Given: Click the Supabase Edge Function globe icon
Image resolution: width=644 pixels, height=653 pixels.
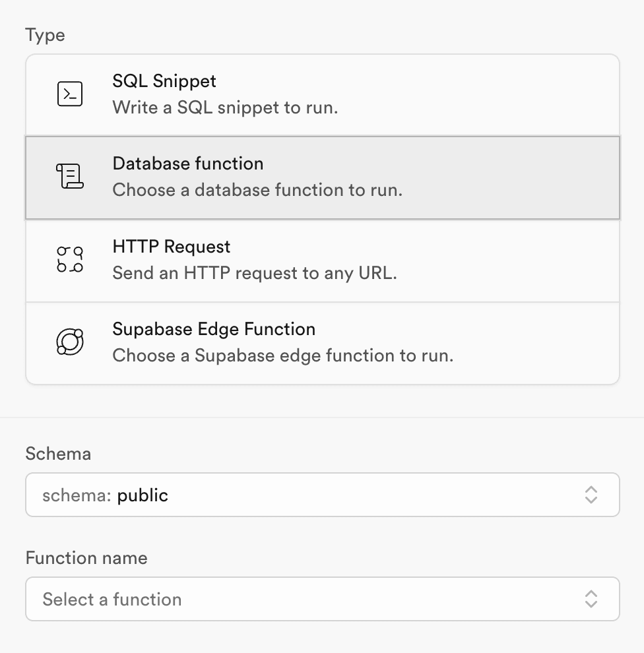Looking at the screenshot, I should pyautogui.click(x=69, y=342).
